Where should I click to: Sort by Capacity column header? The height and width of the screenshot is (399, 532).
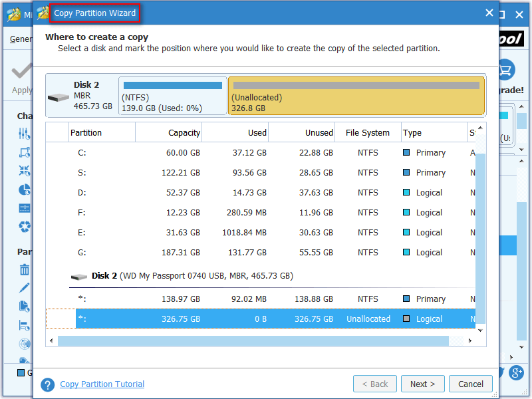168,132
